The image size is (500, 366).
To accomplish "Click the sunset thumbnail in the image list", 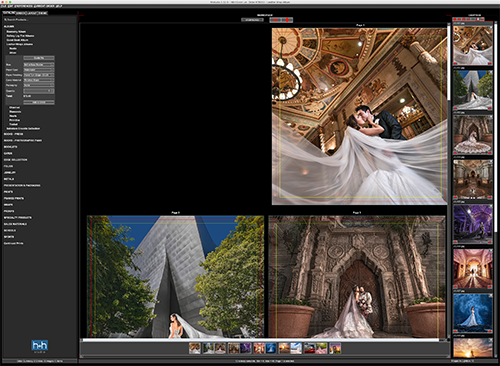I will (x=473, y=348).
